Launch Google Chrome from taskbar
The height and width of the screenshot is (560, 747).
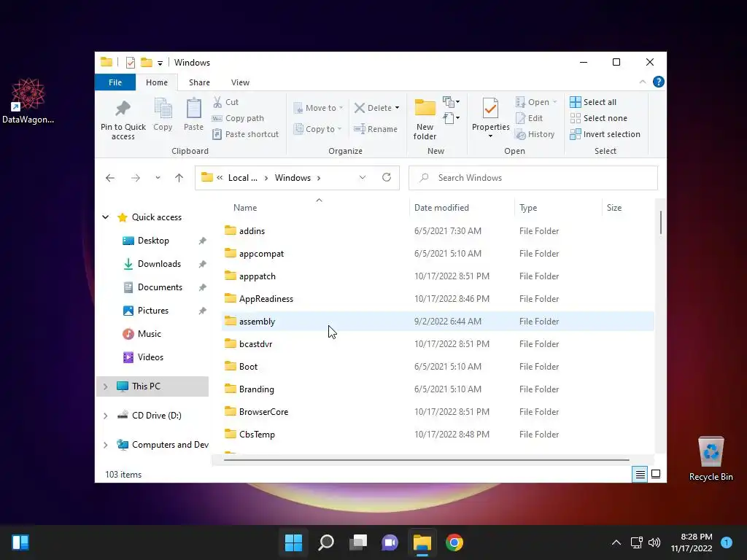coord(454,542)
